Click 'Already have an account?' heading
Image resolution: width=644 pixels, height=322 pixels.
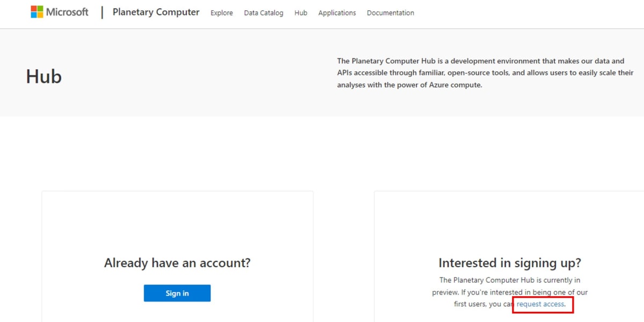point(177,263)
